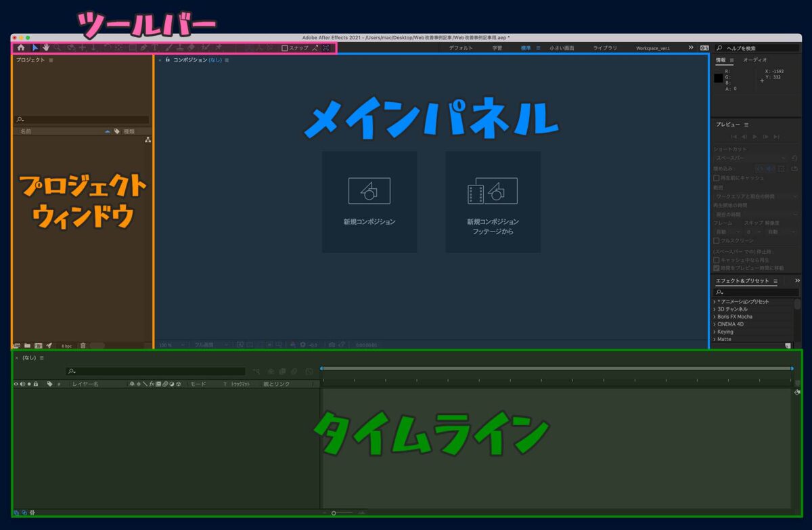Viewport: 812px width, 530px height.
Task: Click the interpret footage icon in Project footer
Action: click(17, 345)
